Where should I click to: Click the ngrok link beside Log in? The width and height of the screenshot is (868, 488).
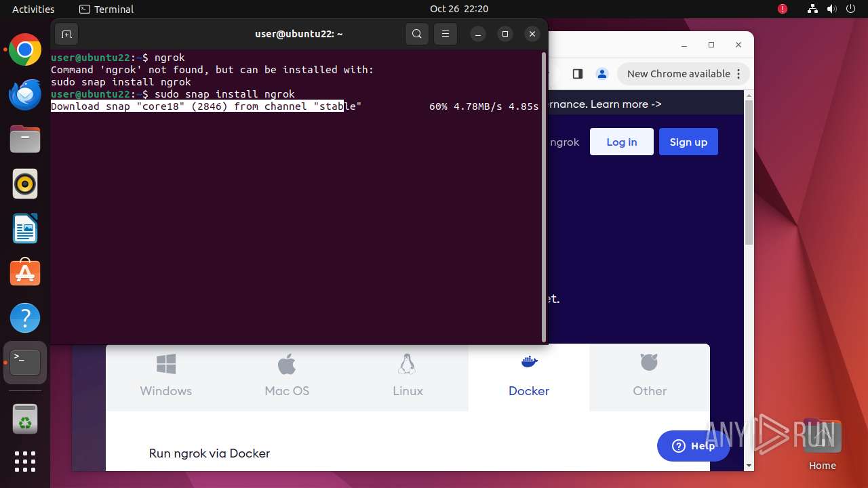click(x=564, y=142)
